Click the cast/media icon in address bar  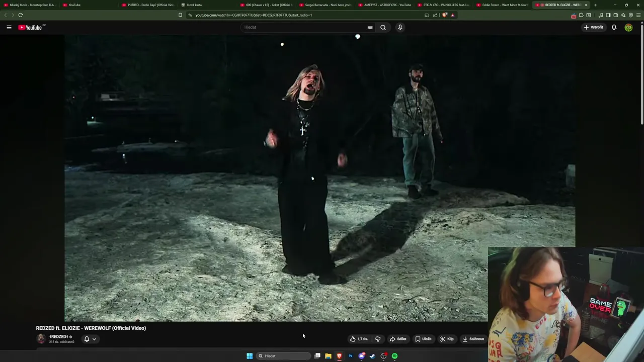427,15
